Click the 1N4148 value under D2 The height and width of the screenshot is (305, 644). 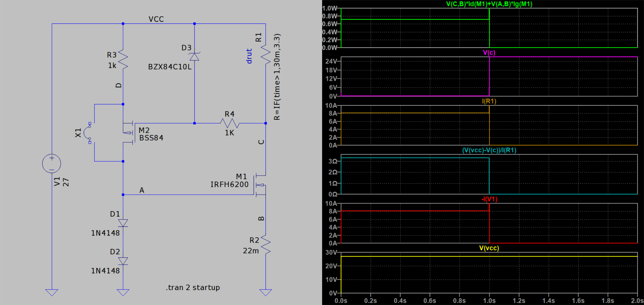[x=105, y=271]
